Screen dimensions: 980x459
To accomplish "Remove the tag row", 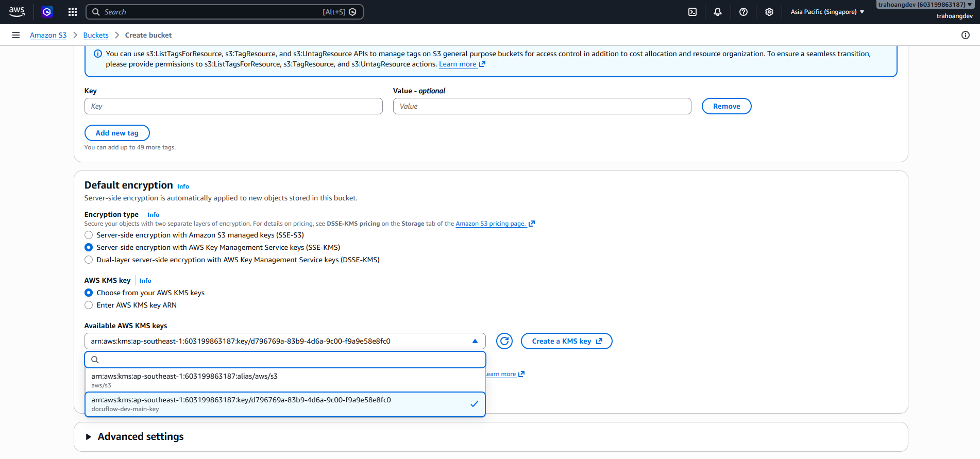I will click(726, 106).
